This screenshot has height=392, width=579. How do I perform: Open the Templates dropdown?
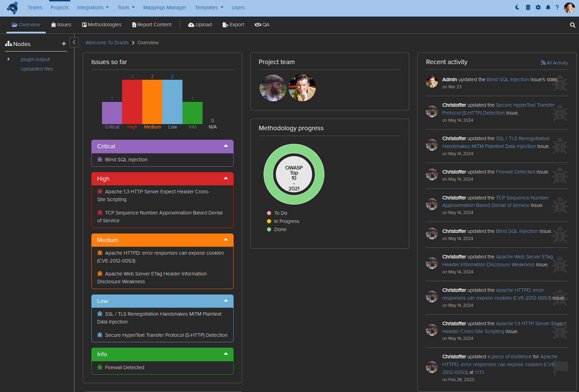209,7
